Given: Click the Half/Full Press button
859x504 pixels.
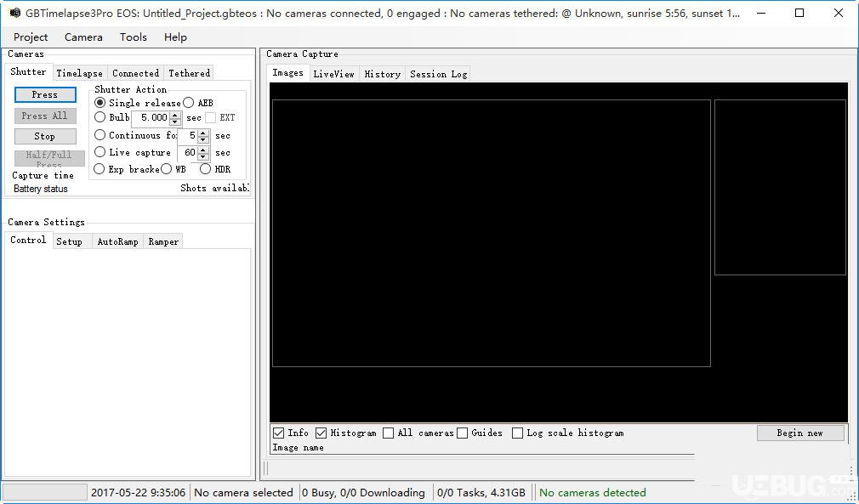Looking at the screenshot, I should coord(49,158).
